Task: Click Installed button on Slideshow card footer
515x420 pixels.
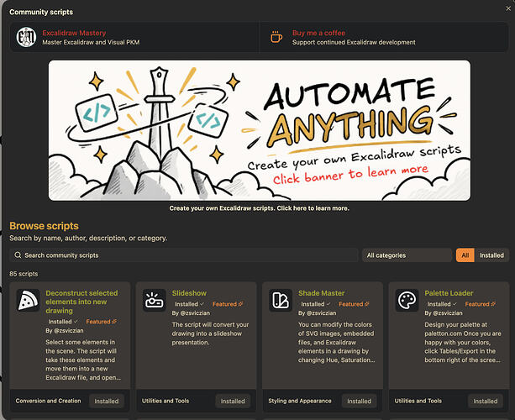Action: pos(233,401)
